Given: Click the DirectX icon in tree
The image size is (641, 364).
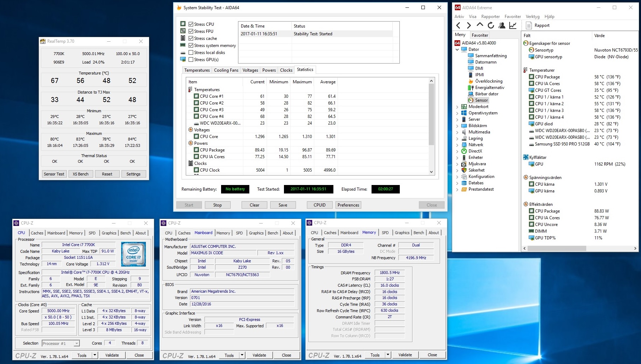Looking at the screenshot, I should (x=464, y=151).
